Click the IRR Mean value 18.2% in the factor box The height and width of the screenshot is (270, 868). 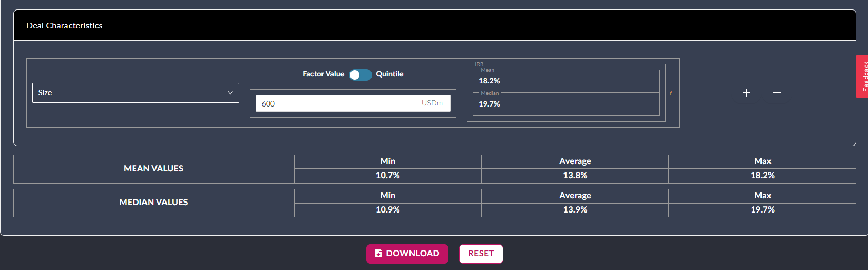pos(489,81)
